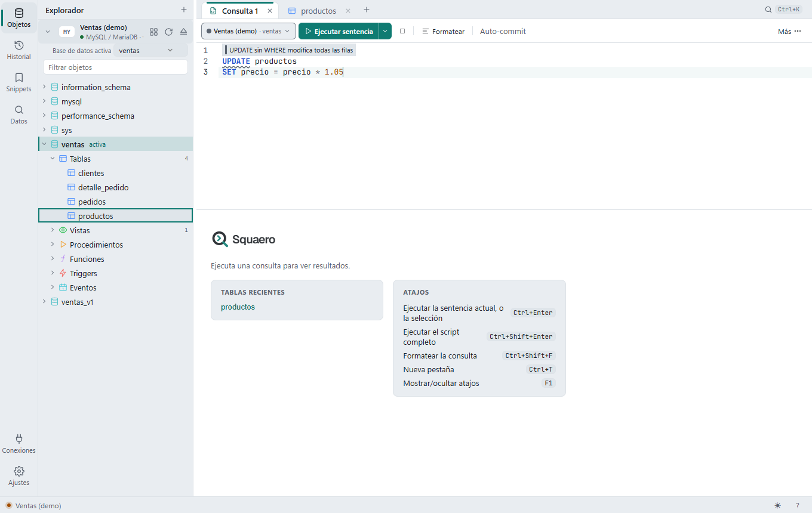Expand the Vistas folder
The width and height of the screenshot is (812, 513).
click(x=53, y=230)
